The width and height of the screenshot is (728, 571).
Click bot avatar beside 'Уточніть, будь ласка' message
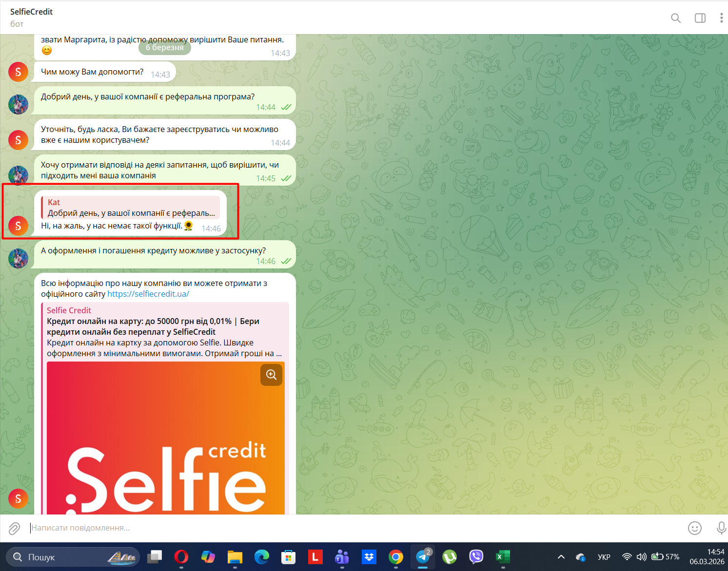click(x=18, y=140)
